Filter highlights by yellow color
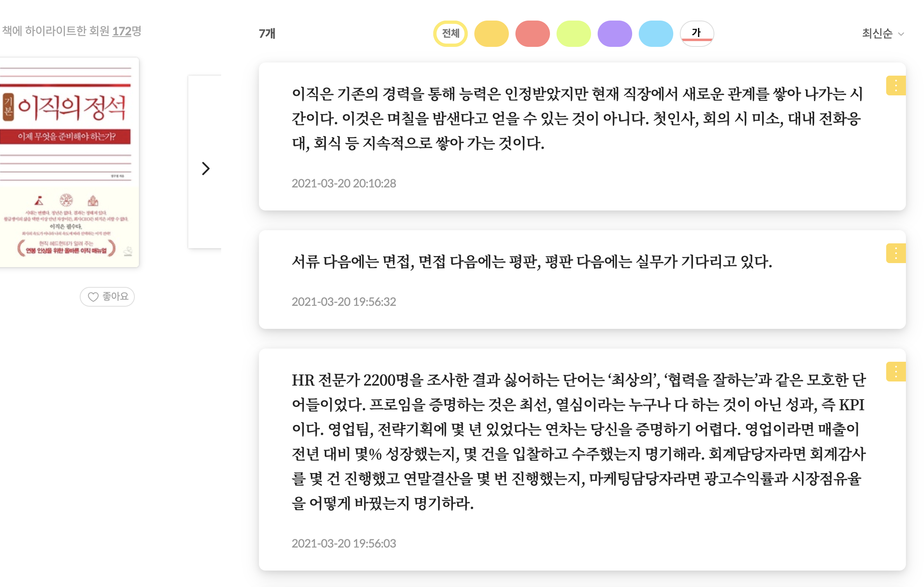The image size is (924, 587). 491,33
